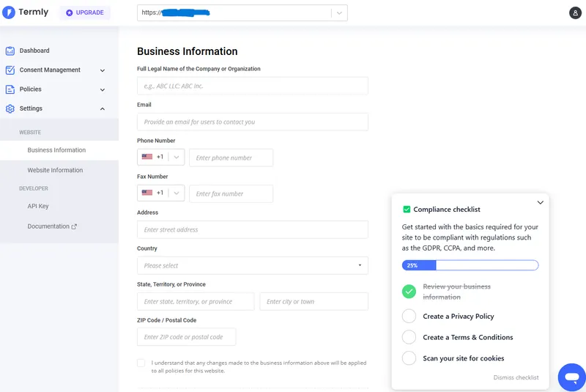Click Create a Privacy Policy task

coord(459,316)
